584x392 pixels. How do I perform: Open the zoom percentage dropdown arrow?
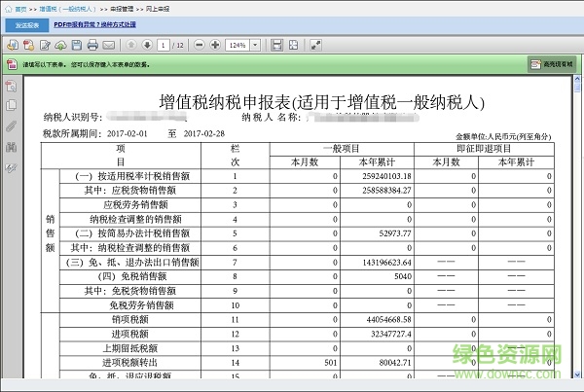[x=255, y=46]
